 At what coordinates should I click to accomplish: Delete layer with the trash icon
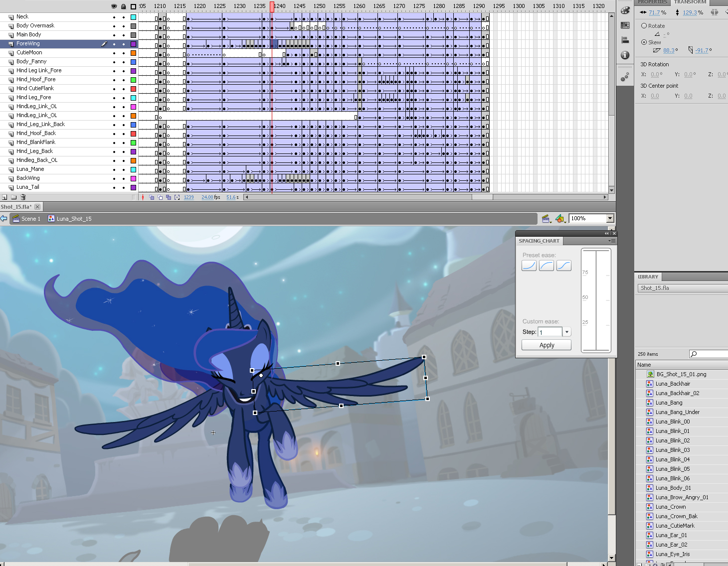point(23,197)
